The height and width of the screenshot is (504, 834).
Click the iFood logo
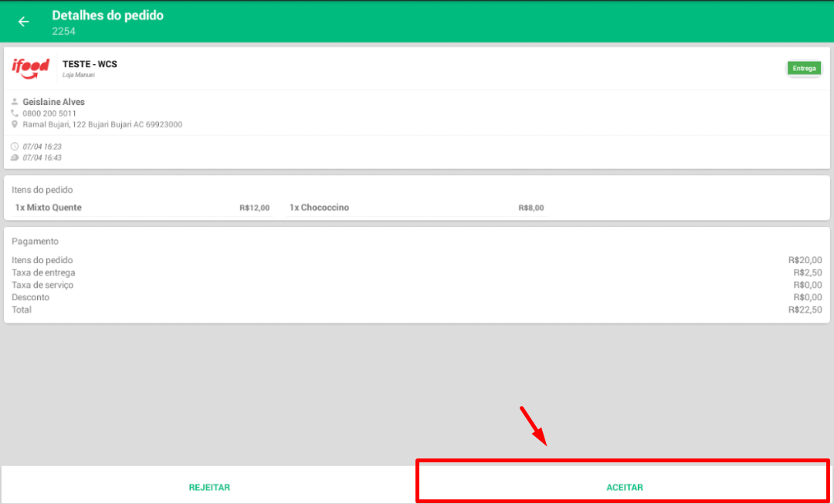[x=30, y=68]
